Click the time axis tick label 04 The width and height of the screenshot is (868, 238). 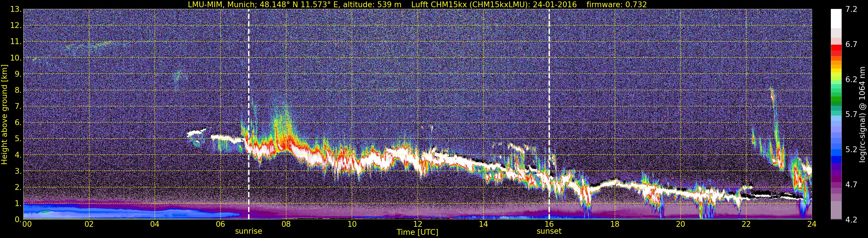pyautogui.click(x=155, y=224)
